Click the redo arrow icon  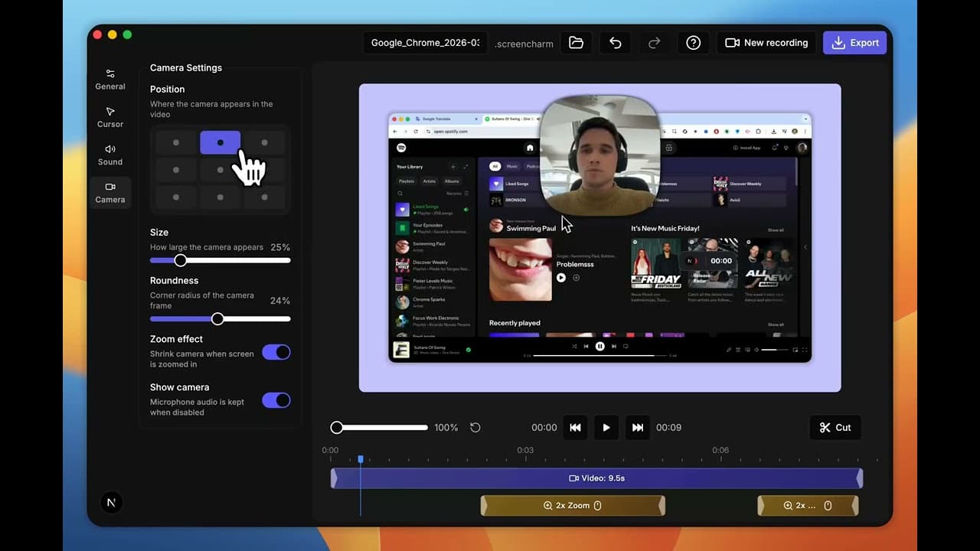coord(655,43)
